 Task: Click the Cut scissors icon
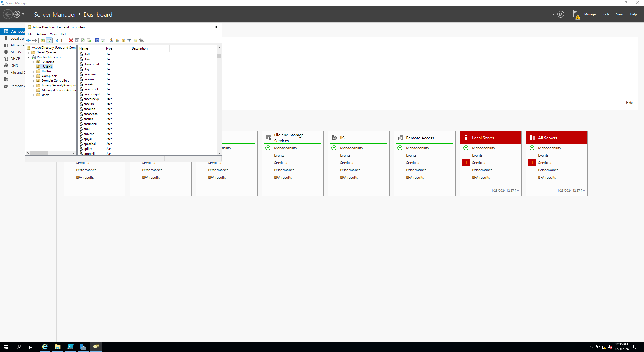pos(57,40)
